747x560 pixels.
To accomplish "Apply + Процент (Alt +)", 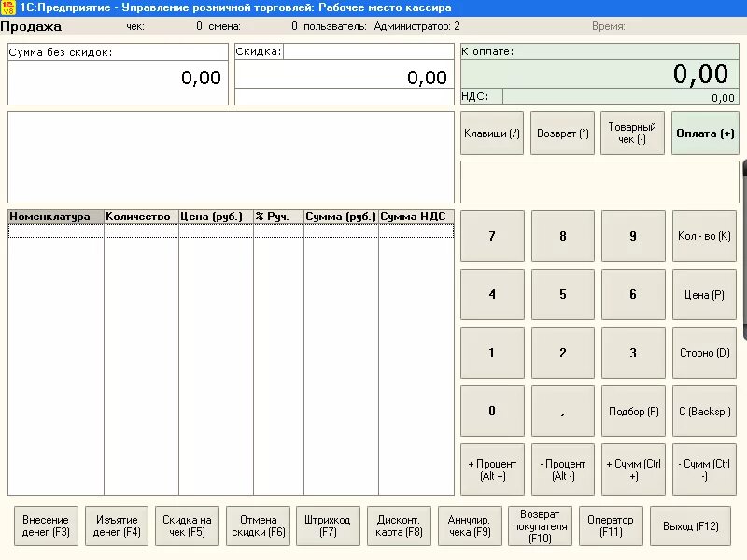I will 492,469.
